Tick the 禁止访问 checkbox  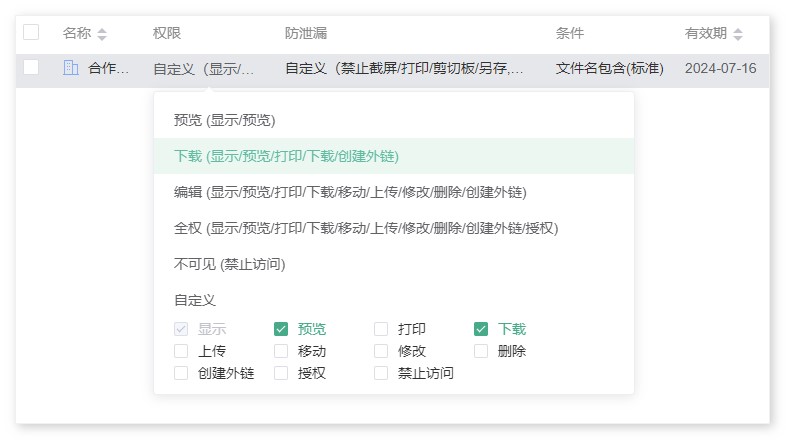click(x=381, y=373)
